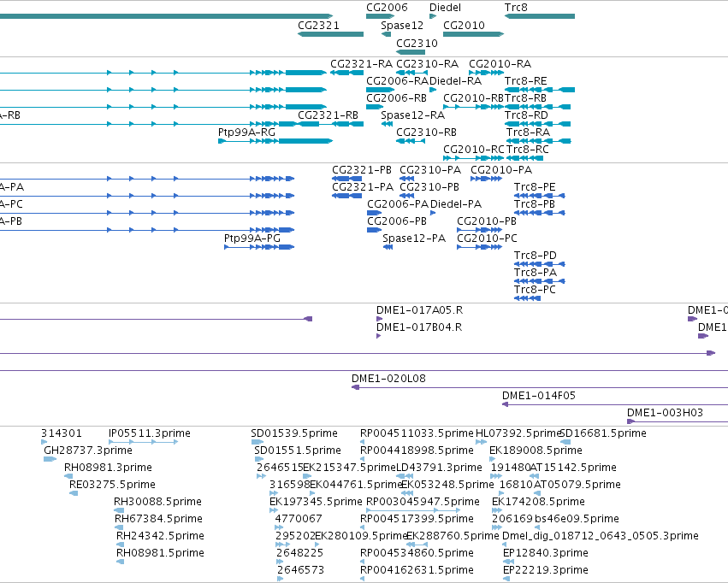Image resolution: width=728 pixels, height=583 pixels.
Task: Select protein Trc8-PB
Action: (540, 213)
